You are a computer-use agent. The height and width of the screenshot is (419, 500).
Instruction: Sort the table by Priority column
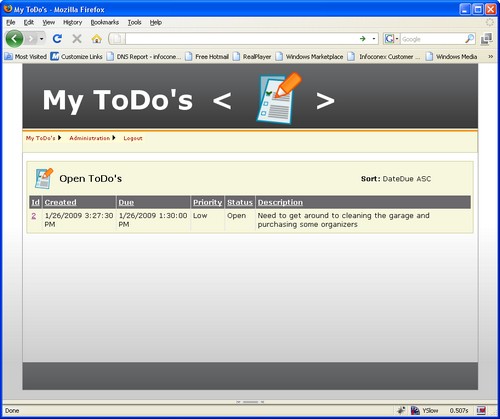207,202
